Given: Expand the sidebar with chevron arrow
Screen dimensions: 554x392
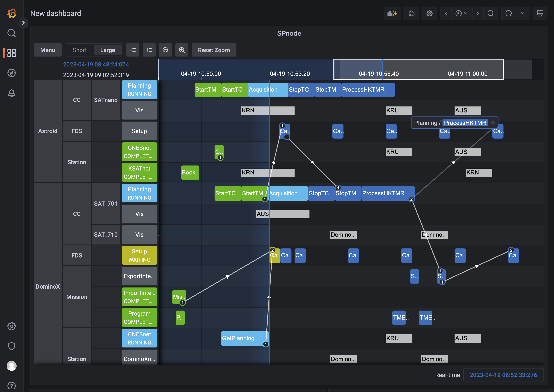Looking at the screenshot, I should pyautogui.click(x=23, y=23).
